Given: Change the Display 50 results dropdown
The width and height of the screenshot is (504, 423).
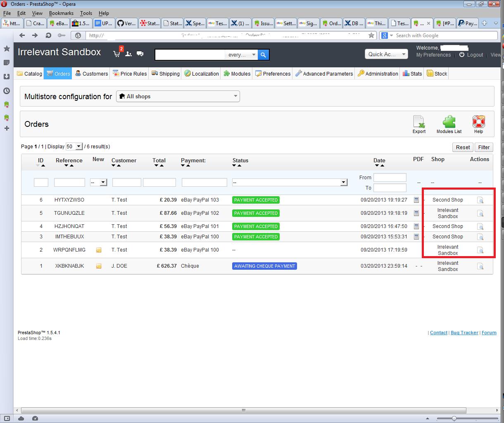Looking at the screenshot, I should pos(74,147).
